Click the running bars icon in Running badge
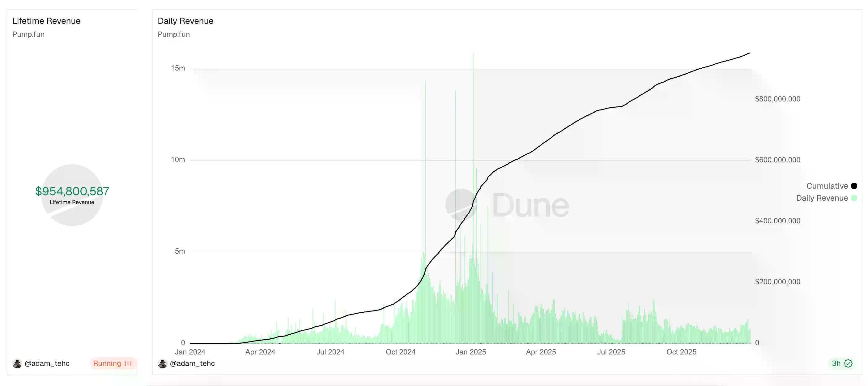The image size is (868, 386). click(128, 363)
